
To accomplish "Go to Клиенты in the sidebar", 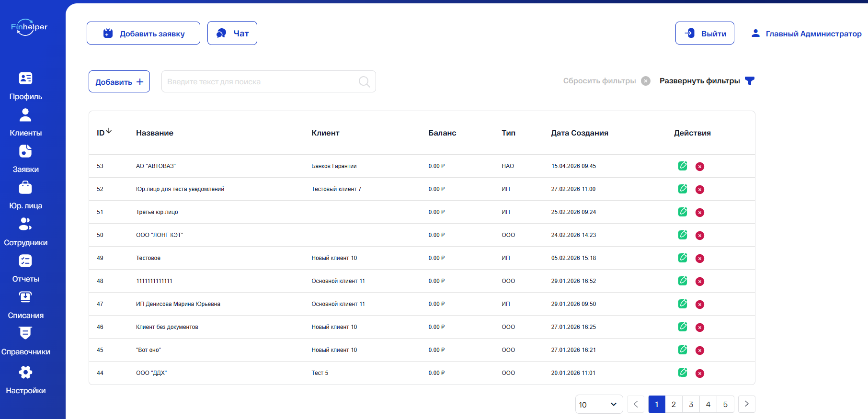I will (26, 123).
